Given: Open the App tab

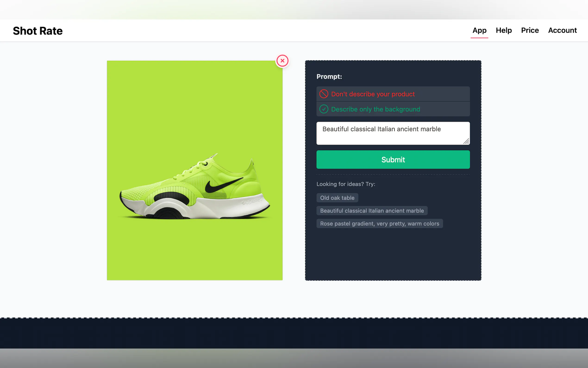Looking at the screenshot, I should pos(479,30).
